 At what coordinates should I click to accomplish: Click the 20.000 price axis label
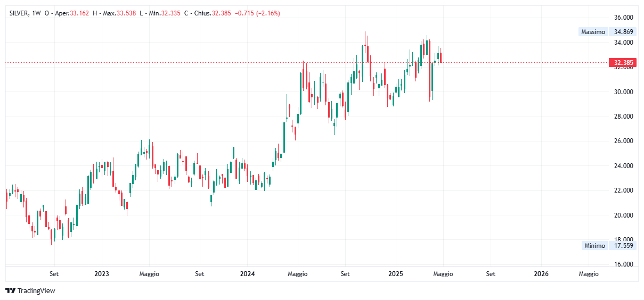(x=623, y=215)
